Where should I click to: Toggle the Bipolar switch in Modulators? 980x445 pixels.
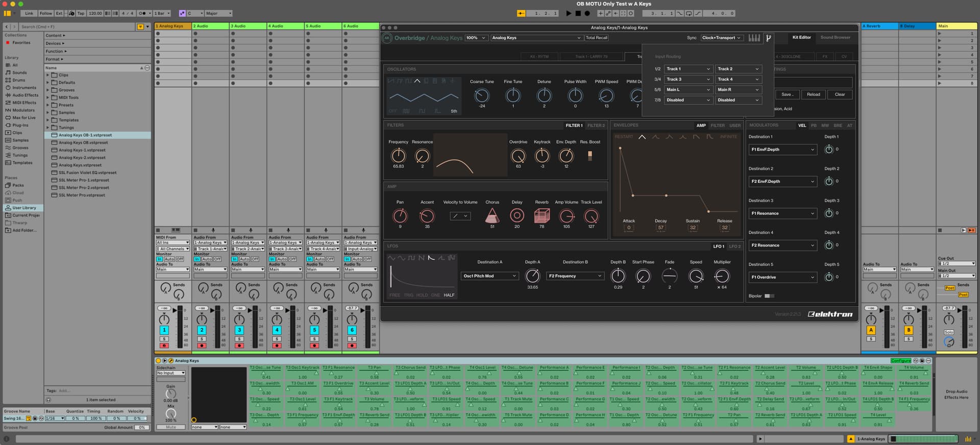click(769, 296)
